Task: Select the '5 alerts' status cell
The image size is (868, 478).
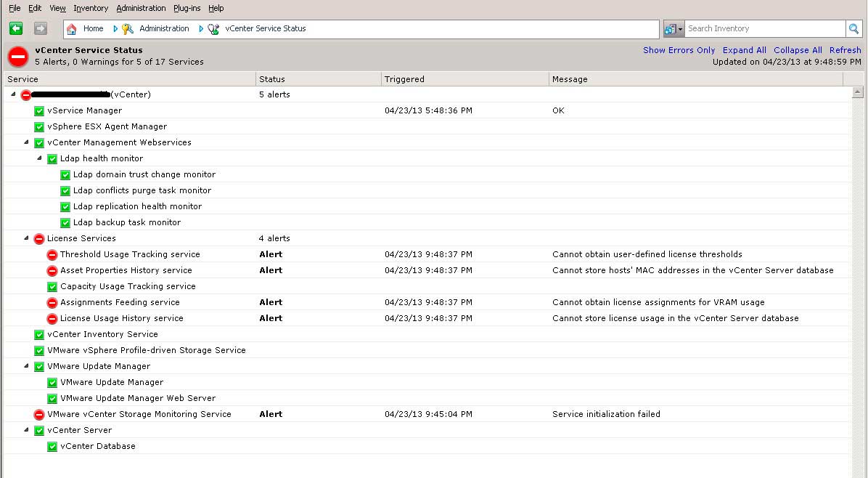Action: pos(274,94)
